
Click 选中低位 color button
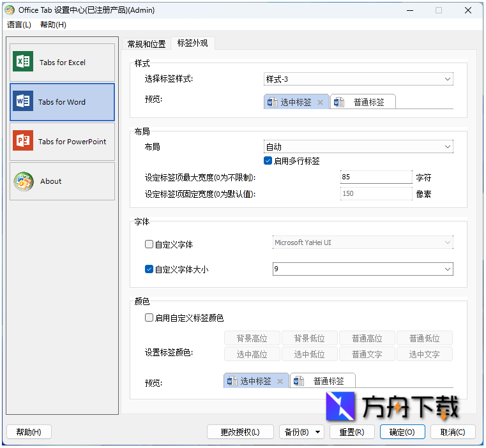(x=309, y=354)
